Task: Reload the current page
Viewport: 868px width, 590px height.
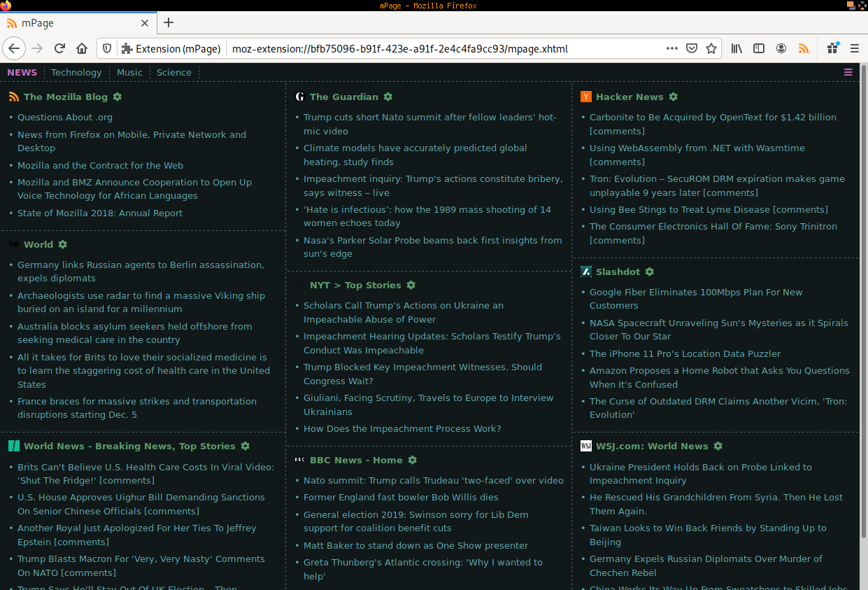Action: [59, 48]
